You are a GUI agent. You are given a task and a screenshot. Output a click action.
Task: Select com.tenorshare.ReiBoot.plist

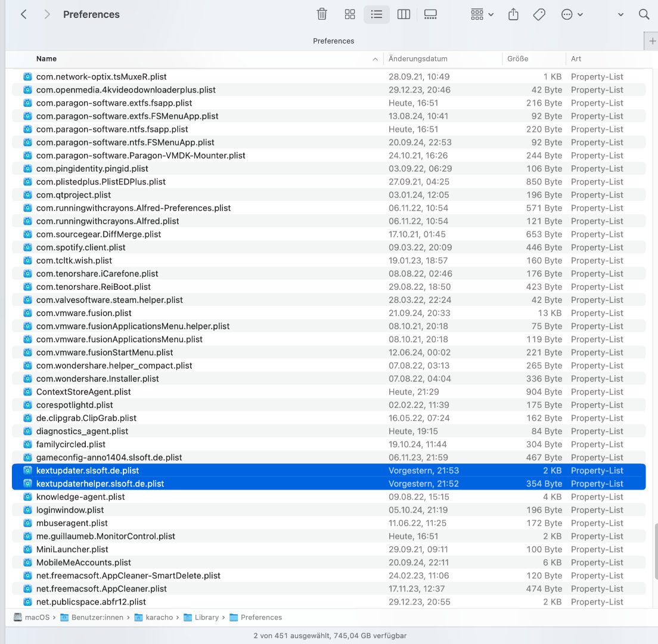(x=328, y=287)
